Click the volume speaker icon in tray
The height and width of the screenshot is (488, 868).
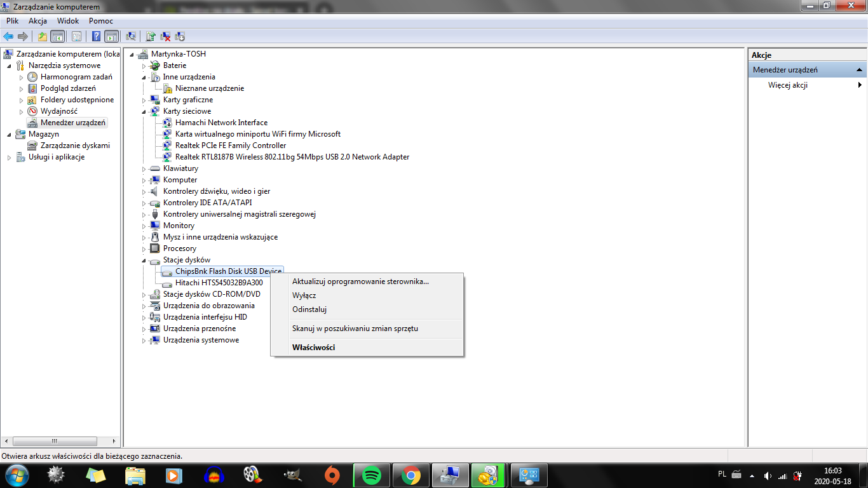[x=767, y=475]
